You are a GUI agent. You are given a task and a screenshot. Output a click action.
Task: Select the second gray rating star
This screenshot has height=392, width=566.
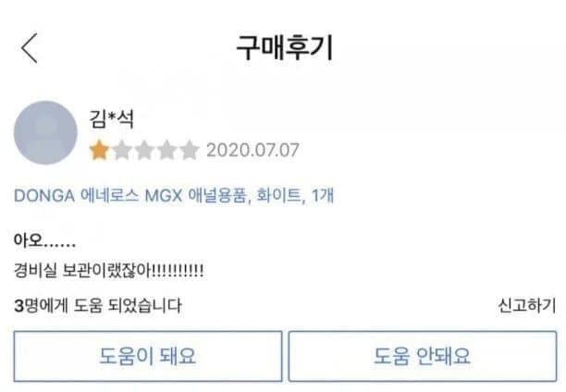pos(122,150)
